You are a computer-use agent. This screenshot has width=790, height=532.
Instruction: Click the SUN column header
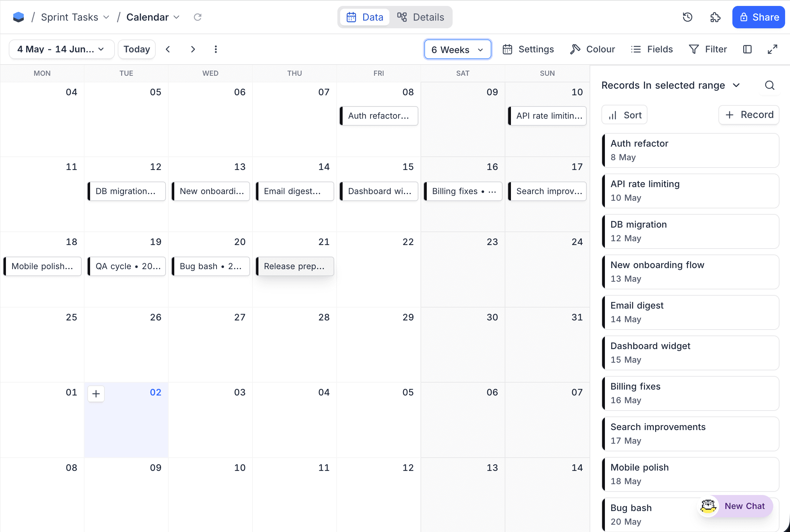pyautogui.click(x=547, y=73)
